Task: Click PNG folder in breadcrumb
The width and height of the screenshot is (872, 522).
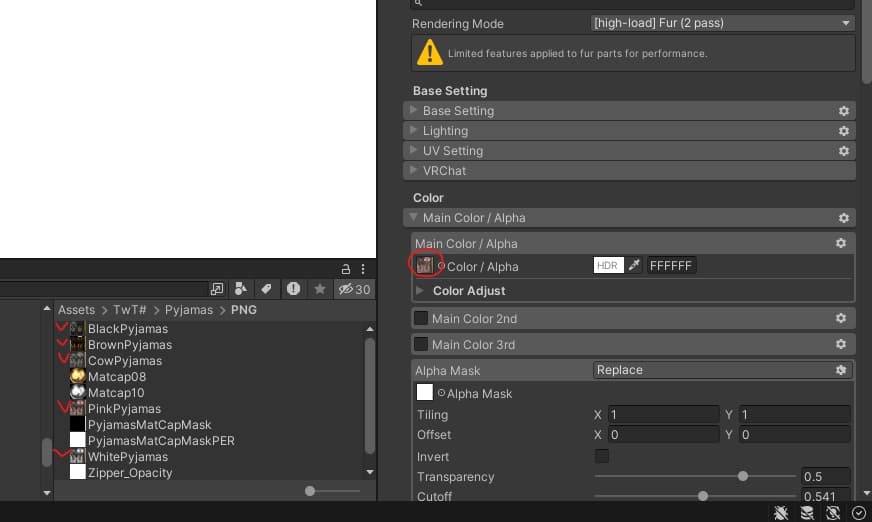Action: coord(244,310)
